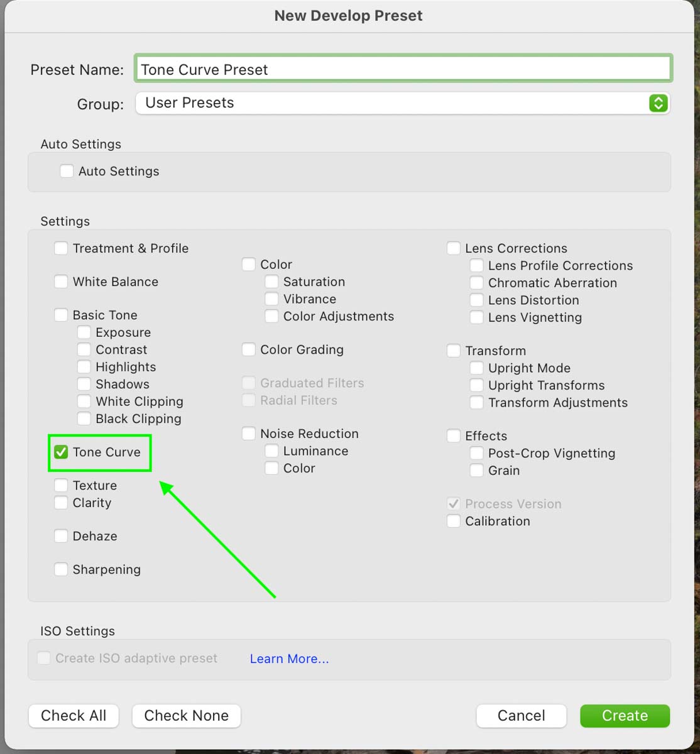This screenshot has width=700, height=754.
Task: Click Create to save the preset
Action: [x=625, y=716]
